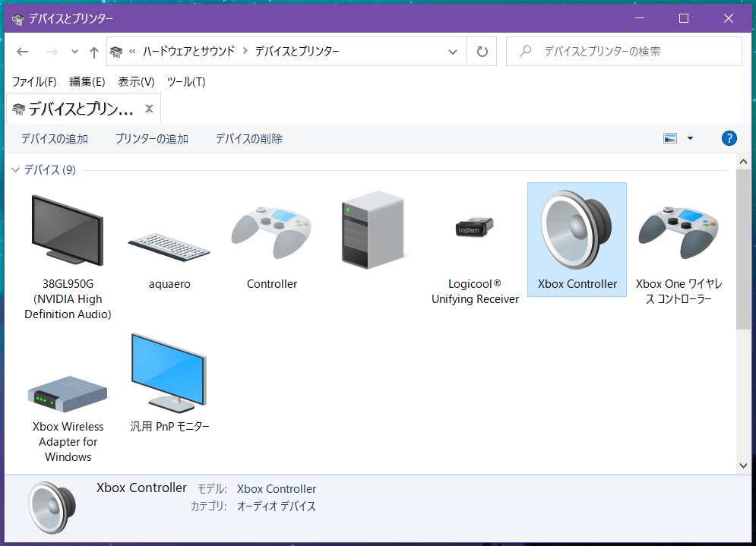Click デバイスの追加 button
Image resolution: width=756 pixels, height=546 pixels.
[55, 139]
